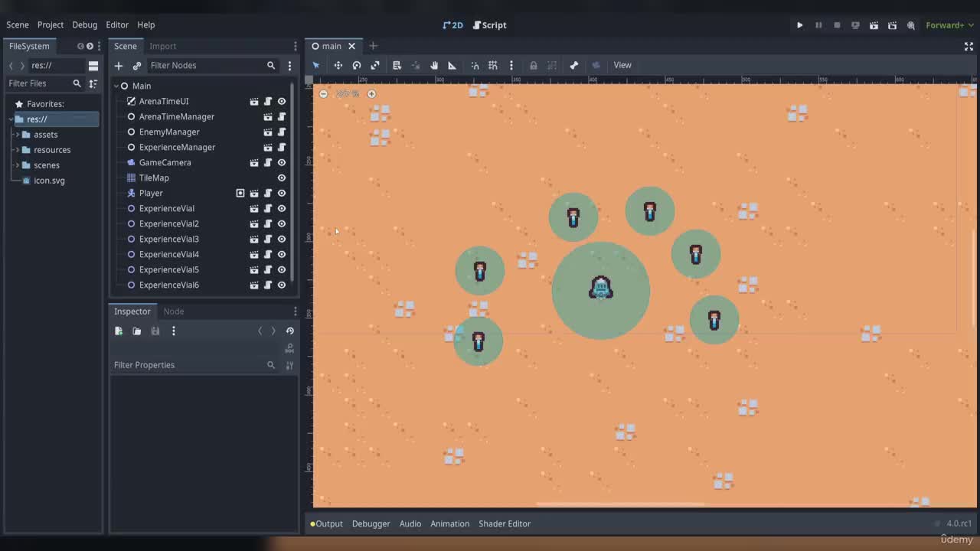The height and width of the screenshot is (551, 980).
Task: Choose the Scale Mode tool
Action: 375,65
